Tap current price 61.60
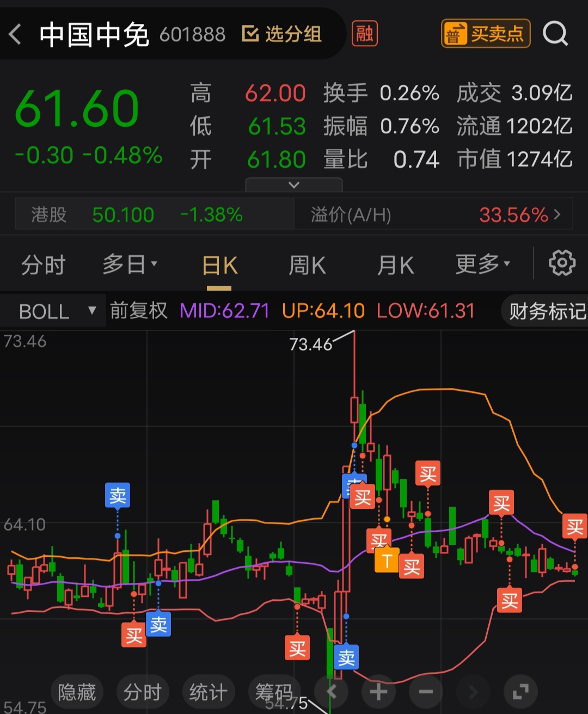The width and height of the screenshot is (588, 714). coord(77,109)
